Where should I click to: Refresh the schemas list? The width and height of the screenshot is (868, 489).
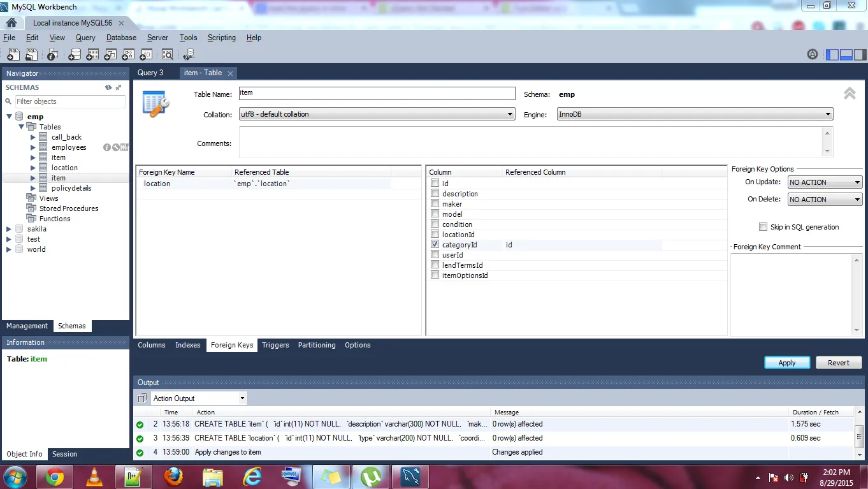[x=108, y=87]
